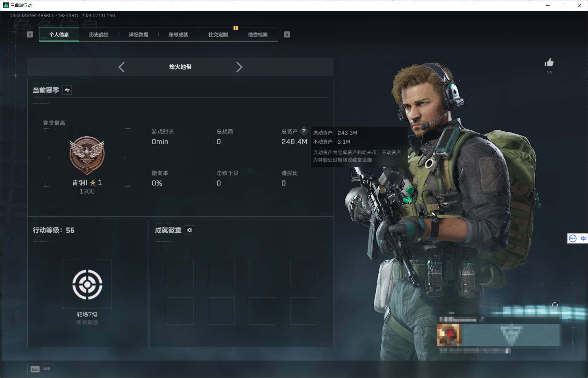The width and height of the screenshot is (588, 378).
Task: Click the 青铜I rank label
Action: [80, 182]
